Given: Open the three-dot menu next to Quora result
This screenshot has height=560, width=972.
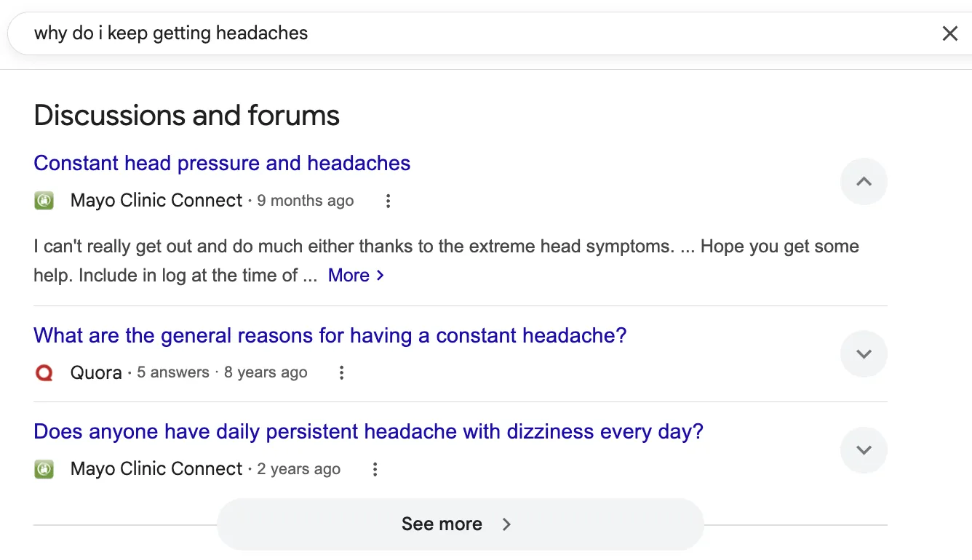Looking at the screenshot, I should point(341,372).
